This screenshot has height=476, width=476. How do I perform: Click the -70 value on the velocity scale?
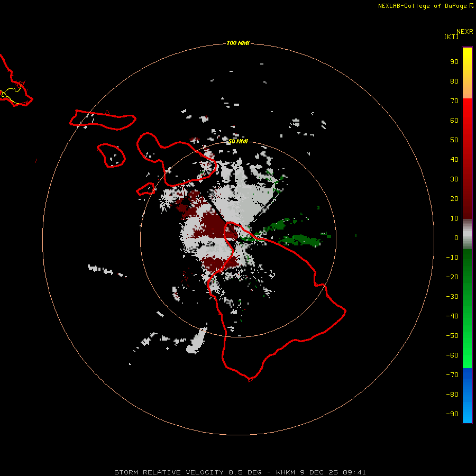[452, 375]
